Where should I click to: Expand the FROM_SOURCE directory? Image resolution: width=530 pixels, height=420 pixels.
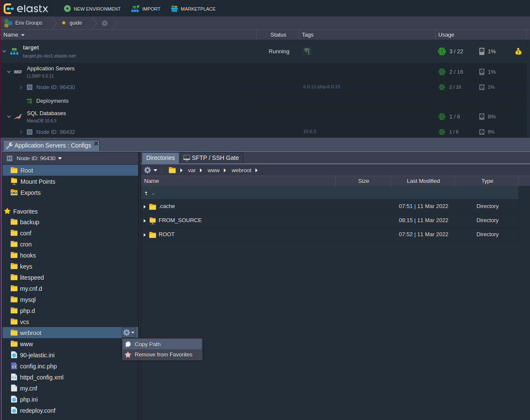click(x=145, y=220)
